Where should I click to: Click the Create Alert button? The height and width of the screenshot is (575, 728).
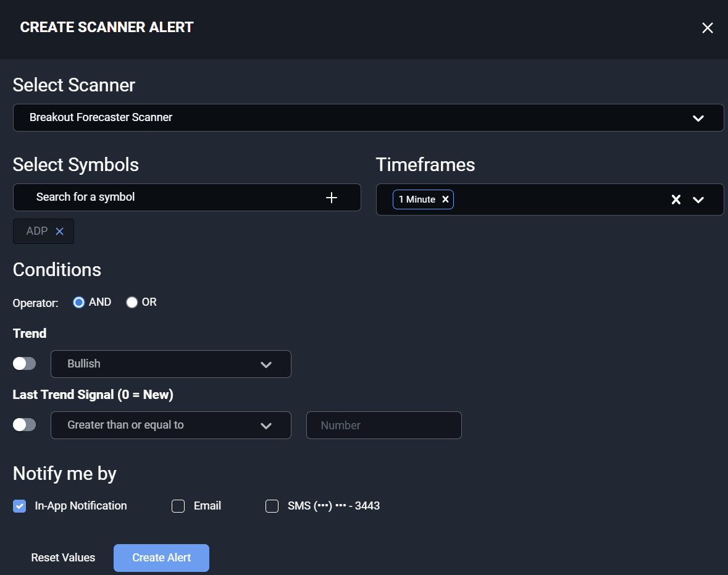pyautogui.click(x=162, y=558)
